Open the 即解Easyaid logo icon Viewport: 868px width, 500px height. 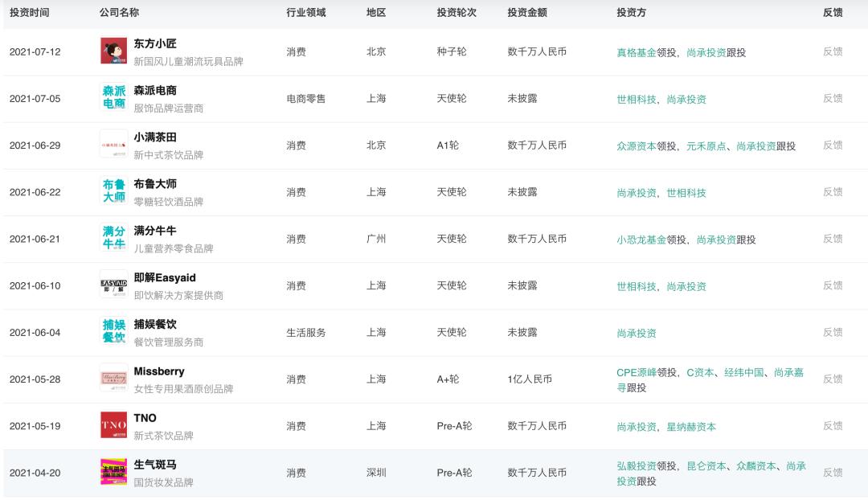point(113,285)
